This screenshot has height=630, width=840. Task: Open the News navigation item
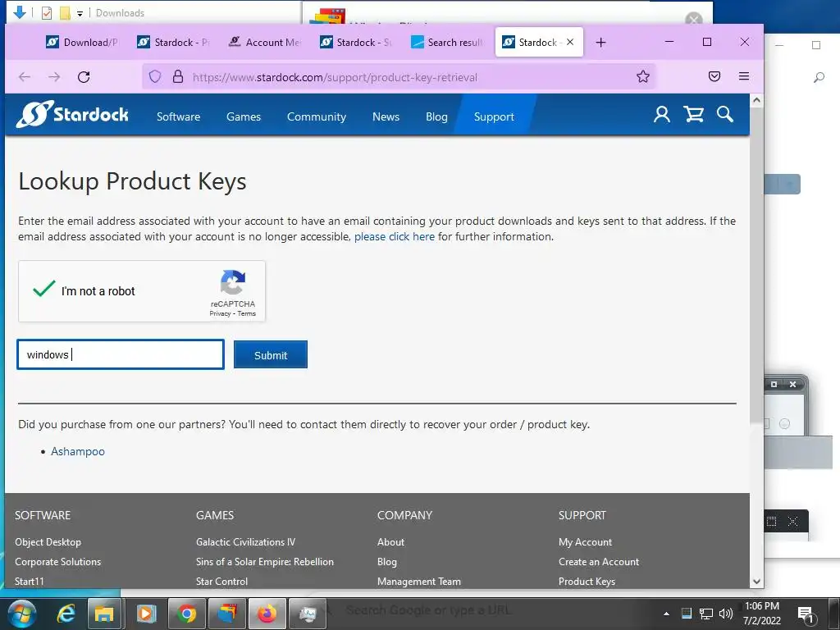[x=386, y=116]
